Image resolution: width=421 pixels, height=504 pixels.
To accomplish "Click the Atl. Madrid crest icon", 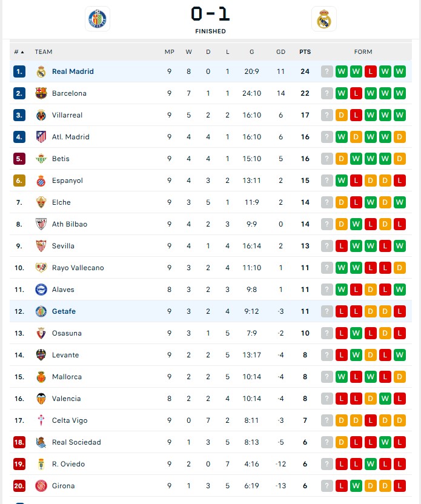I will tap(41, 137).
